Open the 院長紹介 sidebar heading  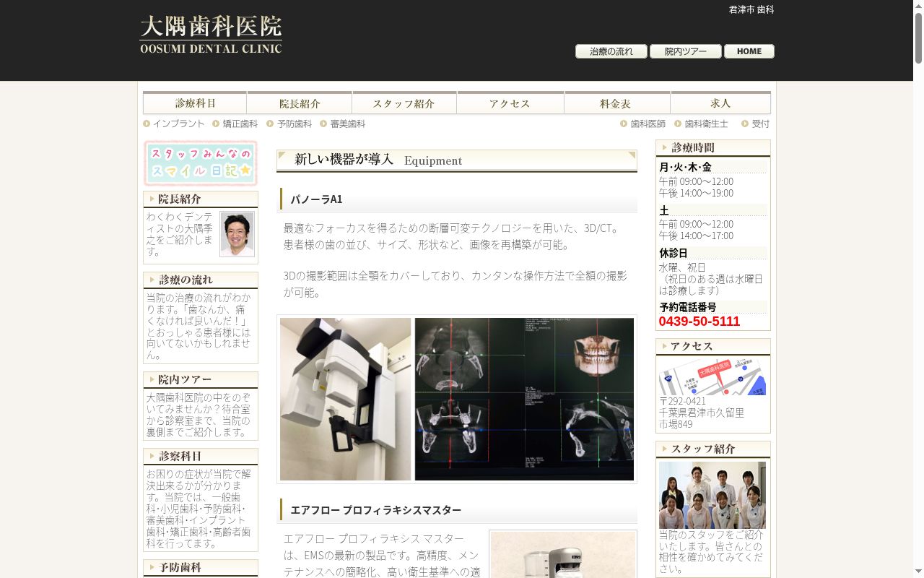coord(201,199)
